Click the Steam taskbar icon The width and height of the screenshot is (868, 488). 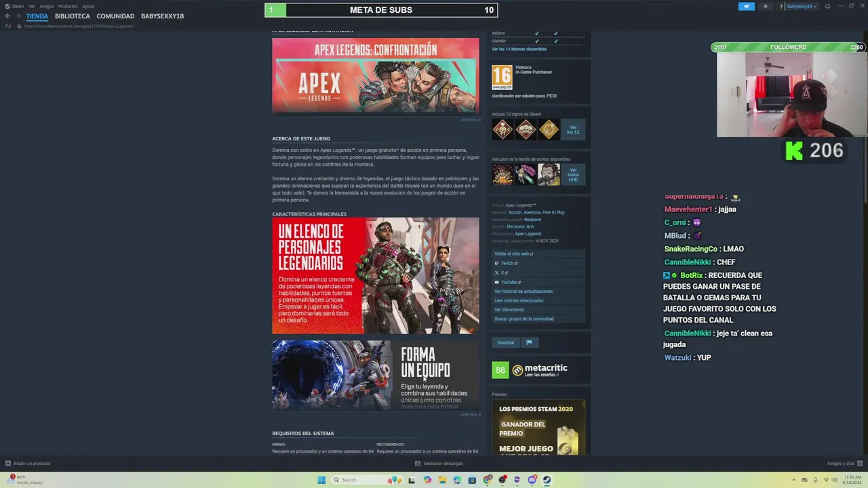coord(547,480)
